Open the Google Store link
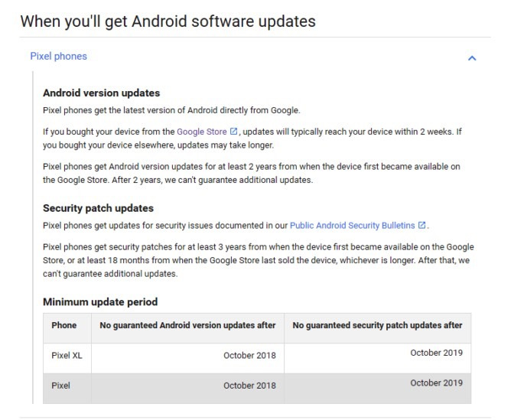 pyautogui.click(x=202, y=132)
